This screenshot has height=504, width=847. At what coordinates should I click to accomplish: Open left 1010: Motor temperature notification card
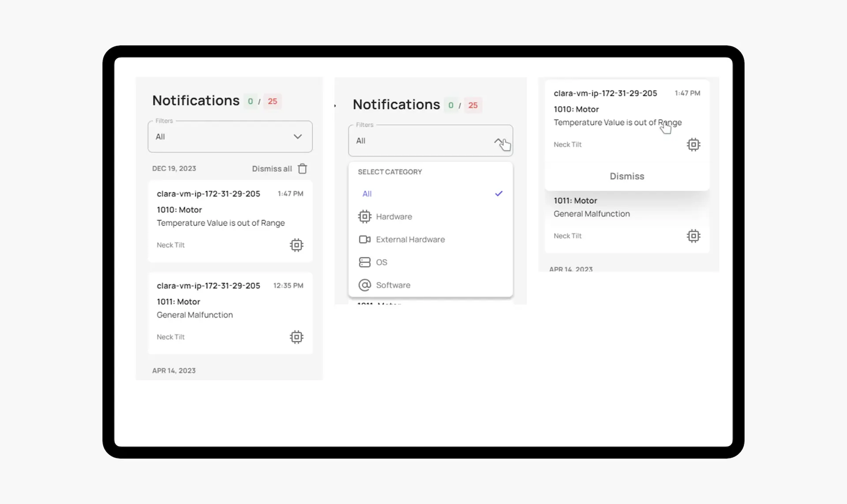221,220
